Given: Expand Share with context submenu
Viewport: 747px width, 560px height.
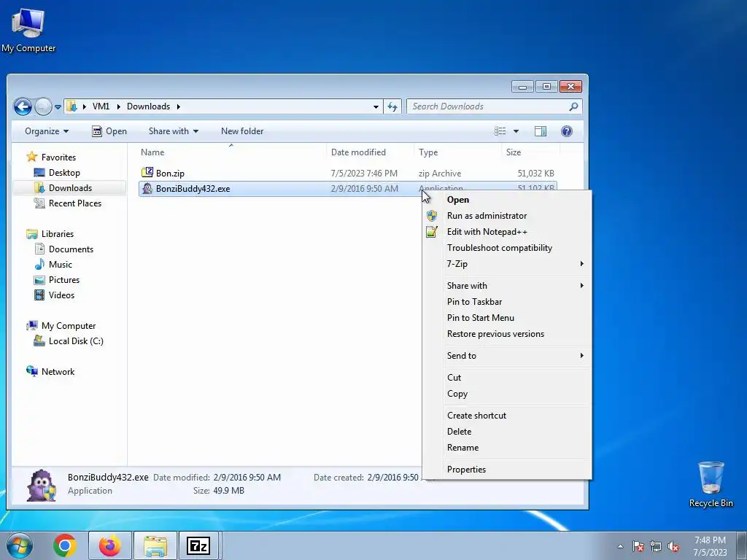Looking at the screenshot, I should (506, 286).
